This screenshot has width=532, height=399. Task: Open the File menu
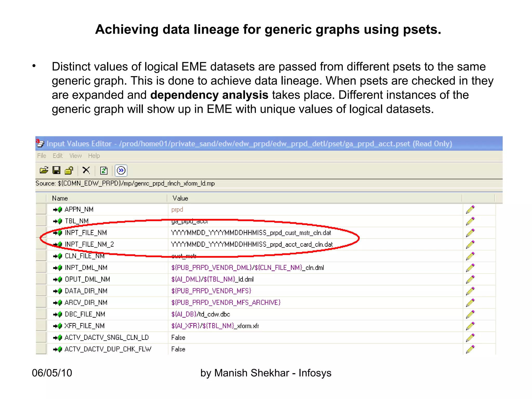(x=42, y=156)
